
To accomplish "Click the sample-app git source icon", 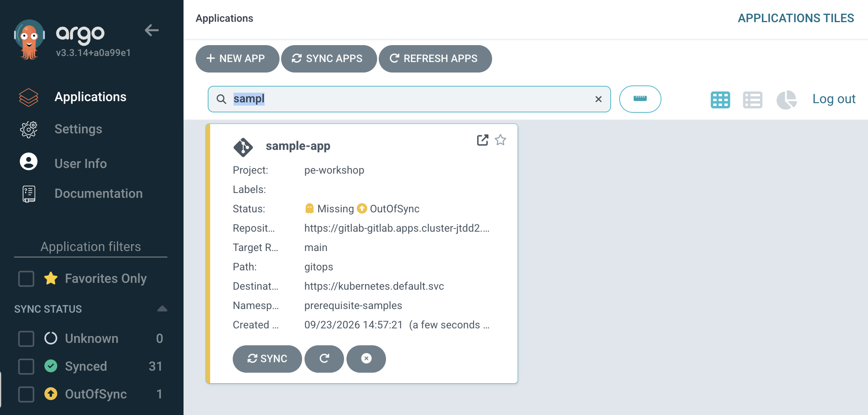I will coord(243,147).
